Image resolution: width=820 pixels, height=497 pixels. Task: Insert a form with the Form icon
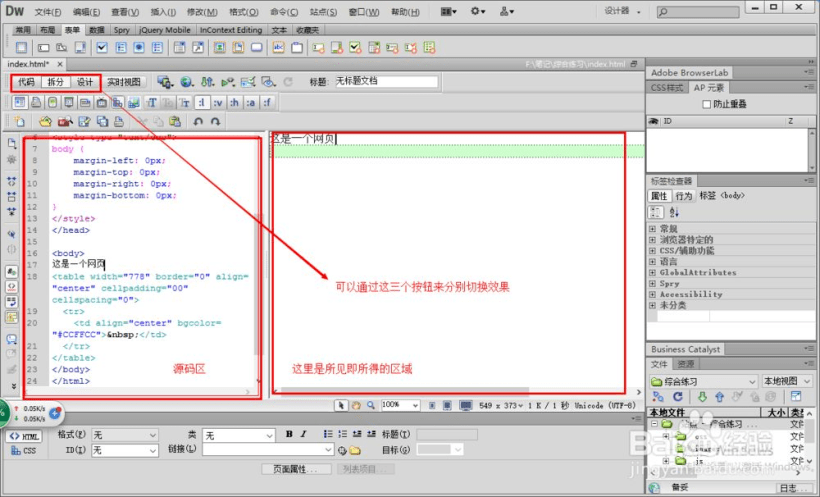(x=21, y=48)
